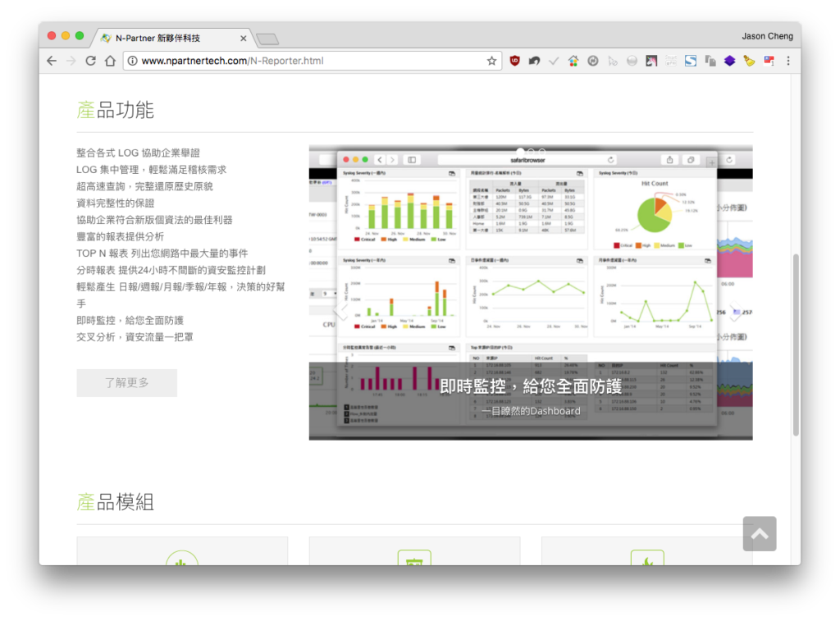Click the 產品模組 heading
The width and height of the screenshot is (840, 621).
click(115, 502)
